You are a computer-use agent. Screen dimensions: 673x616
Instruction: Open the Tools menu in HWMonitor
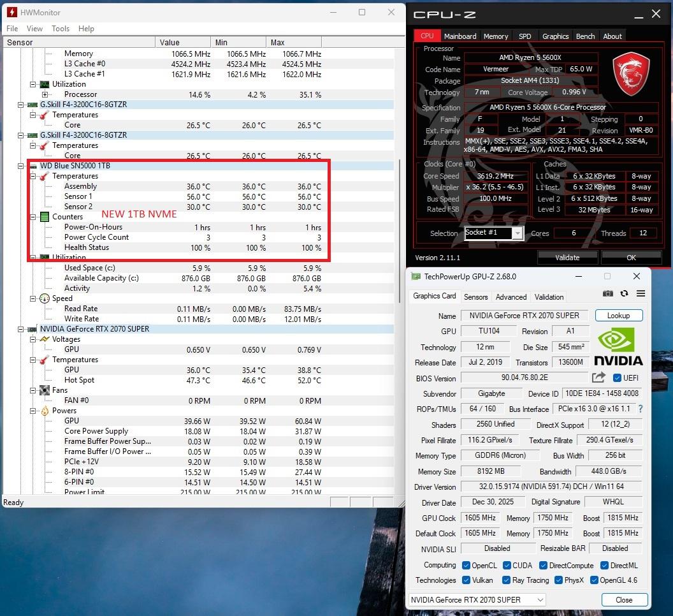pos(61,28)
